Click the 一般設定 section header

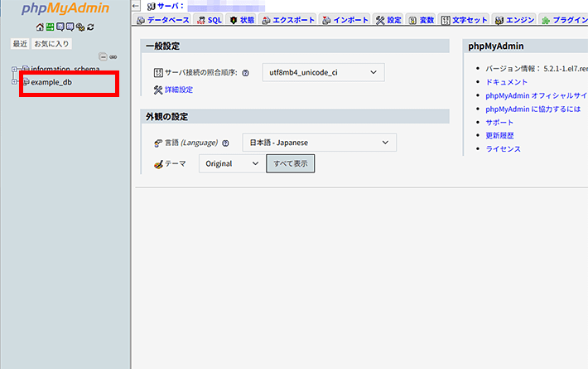coord(295,46)
